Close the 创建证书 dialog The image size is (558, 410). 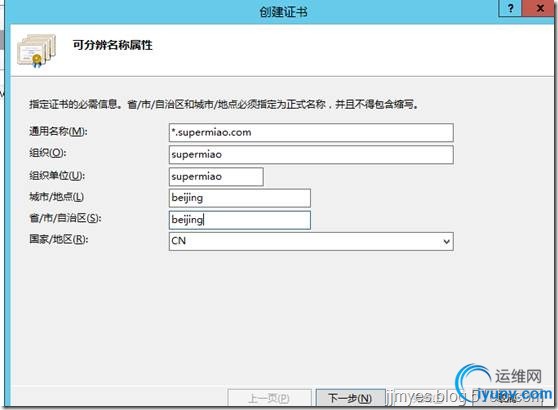tap(539, 8)
